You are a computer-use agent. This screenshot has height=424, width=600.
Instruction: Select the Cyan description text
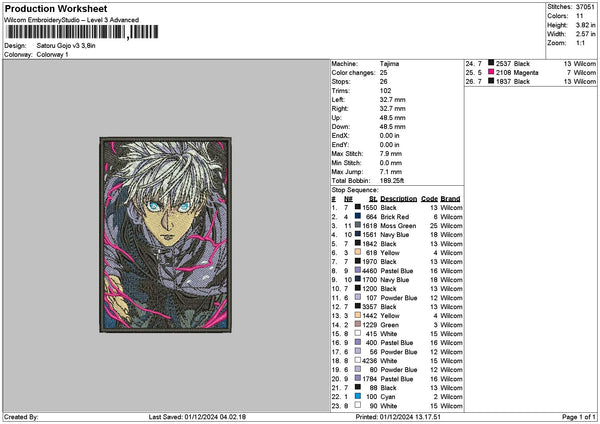click(388, 397)
